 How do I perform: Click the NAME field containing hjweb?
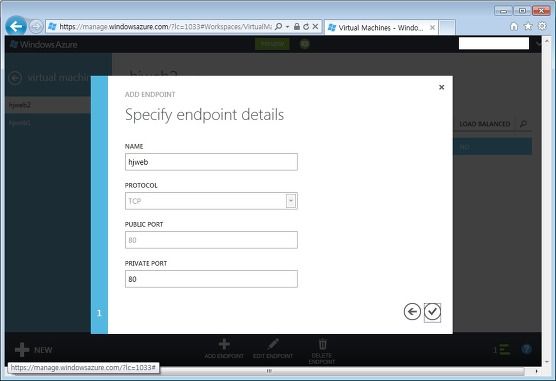pyautogui.click(x=211, y=162)
